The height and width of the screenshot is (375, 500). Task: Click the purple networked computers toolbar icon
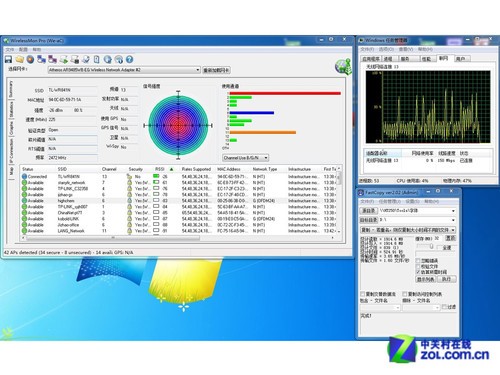(x=52, y=60)
